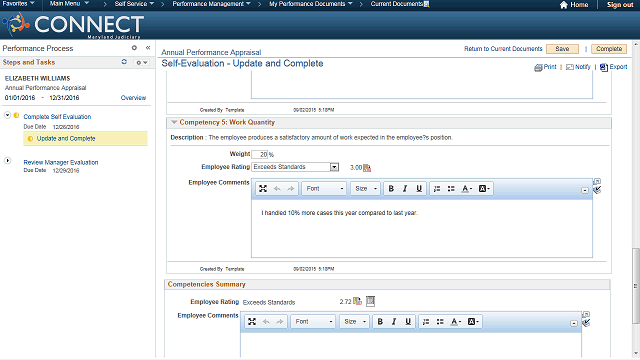The height and width of the screenshot is (360, 640).
Task: Open text color in Work Quantity editor
Action: click(467, 189)
